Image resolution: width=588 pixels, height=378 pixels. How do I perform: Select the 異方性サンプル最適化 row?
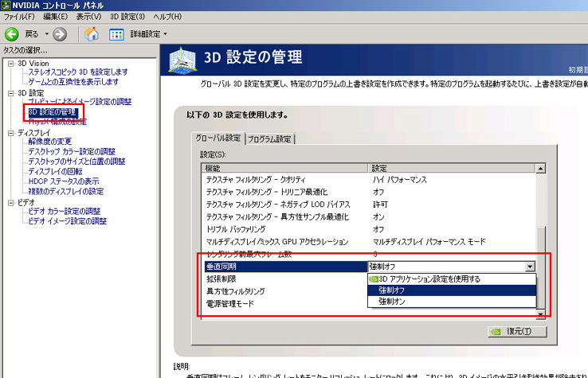pos(369,217)
